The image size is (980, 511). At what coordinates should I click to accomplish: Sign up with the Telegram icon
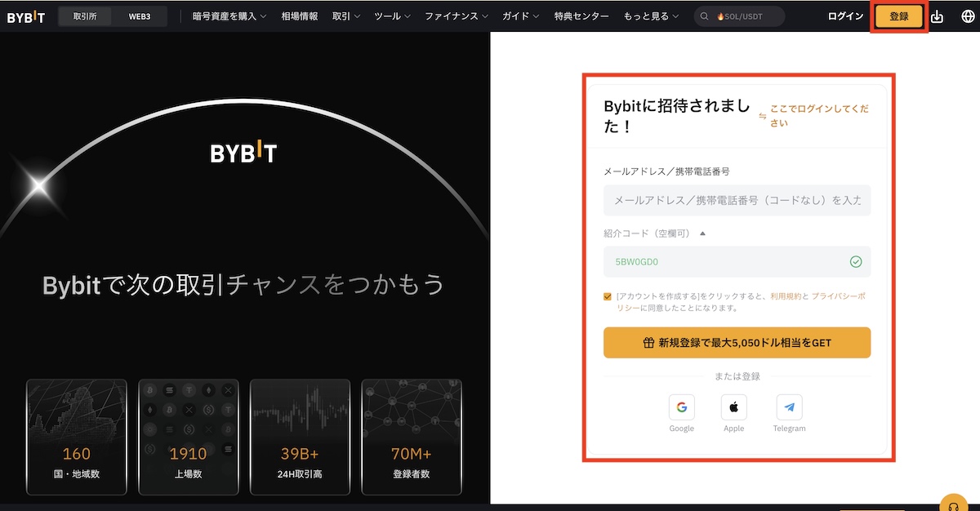coord(789,407)
